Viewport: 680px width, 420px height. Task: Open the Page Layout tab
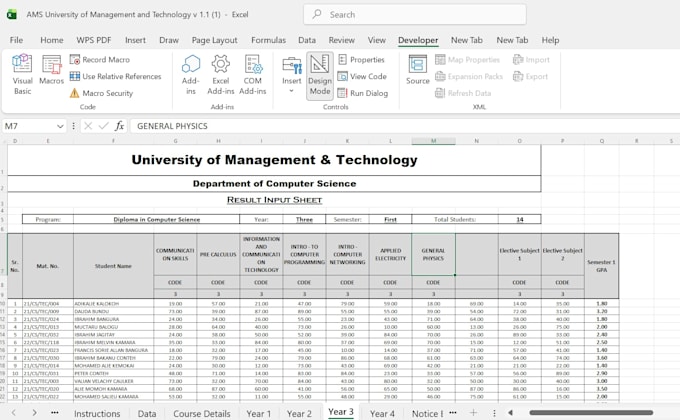click(x=214, y=40)
